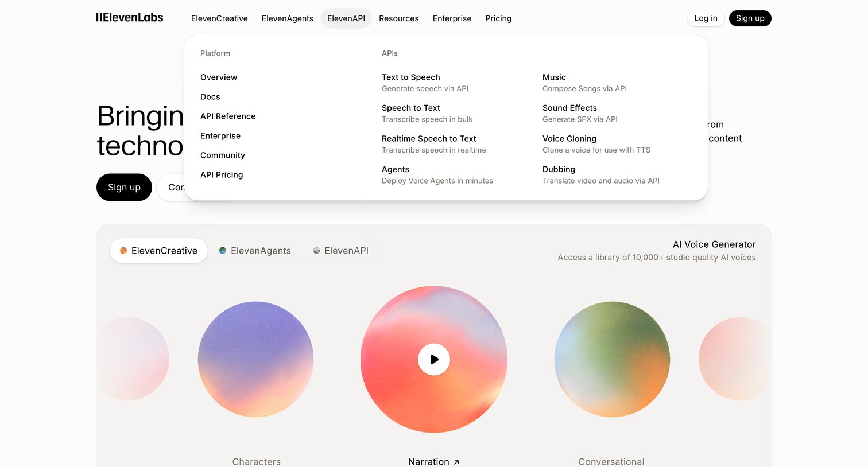This screenshot has width=868, height=467.
Task: Select the red Narration voice orb
Action: pyautogui.click(x=434, y=359)
